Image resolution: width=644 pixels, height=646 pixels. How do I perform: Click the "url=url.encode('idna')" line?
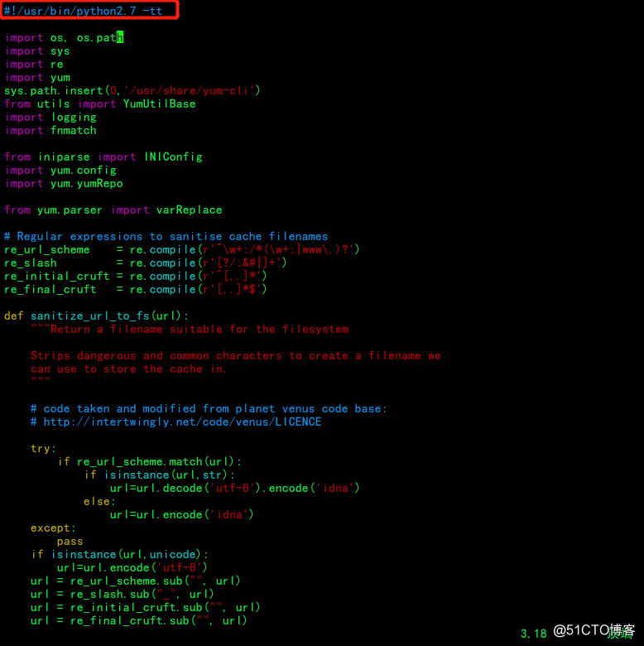tap(182, 514)
